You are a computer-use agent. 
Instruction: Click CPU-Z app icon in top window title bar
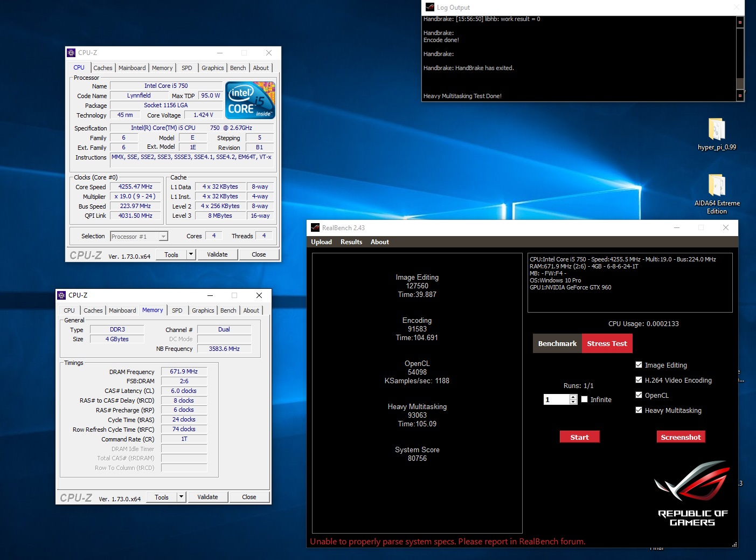(x=71, y=53)
